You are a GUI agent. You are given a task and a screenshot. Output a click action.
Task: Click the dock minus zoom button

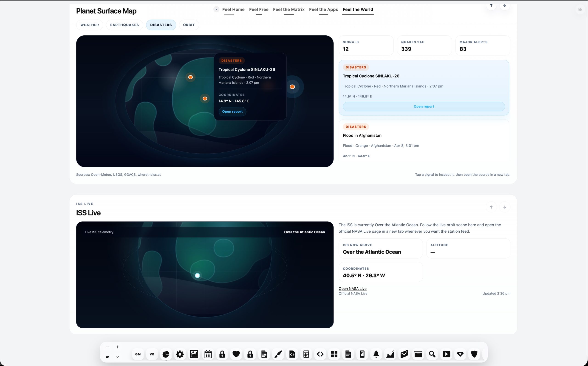[107, 347]
